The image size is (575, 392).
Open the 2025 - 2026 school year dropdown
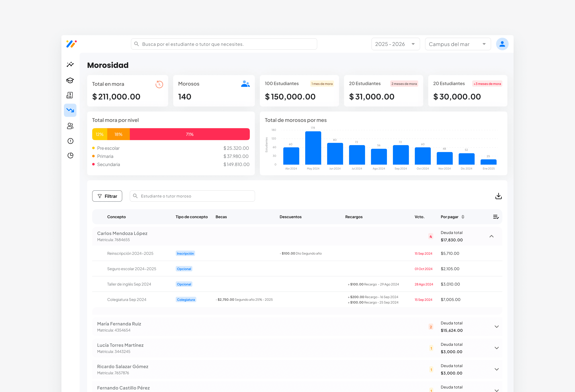pos(395,44)
